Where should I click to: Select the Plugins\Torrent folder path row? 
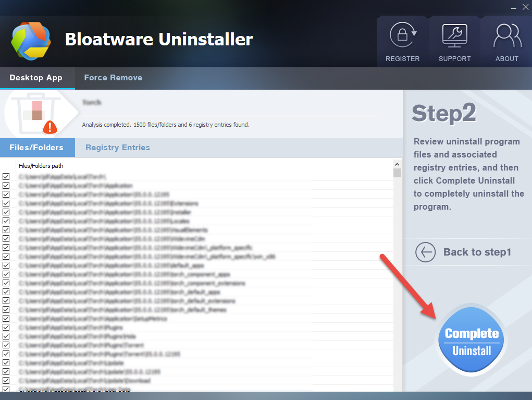tap(81, 345)
